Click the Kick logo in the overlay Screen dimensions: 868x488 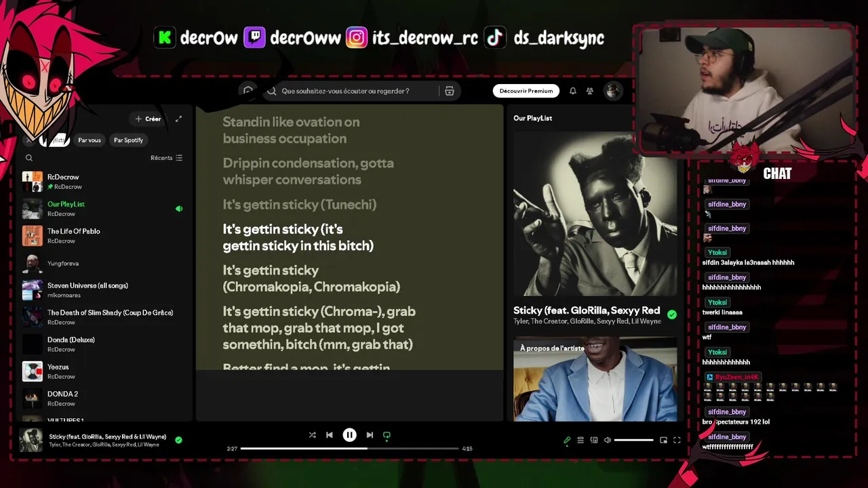coord(164,37)
